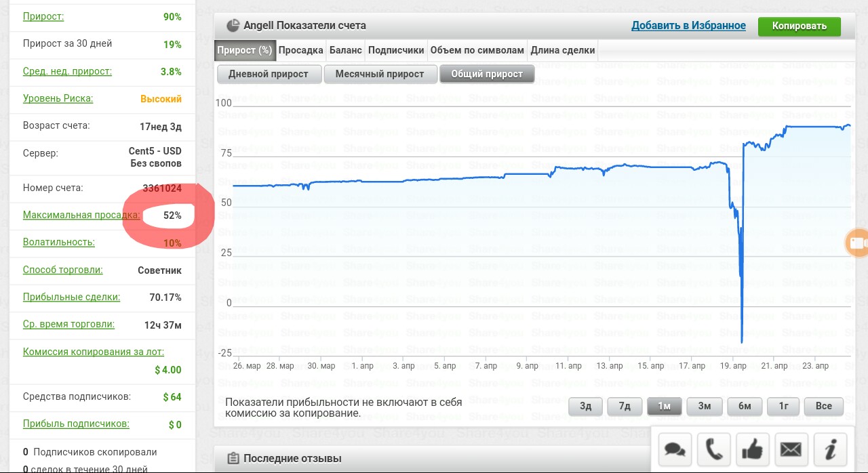Open the Просадка tab

point(300,50)
